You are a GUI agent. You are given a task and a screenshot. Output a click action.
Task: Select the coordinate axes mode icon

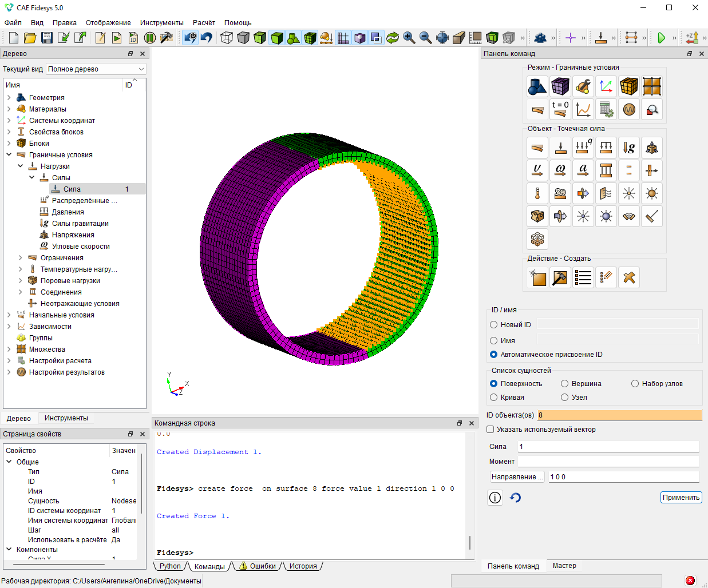(x=606, y=86)
